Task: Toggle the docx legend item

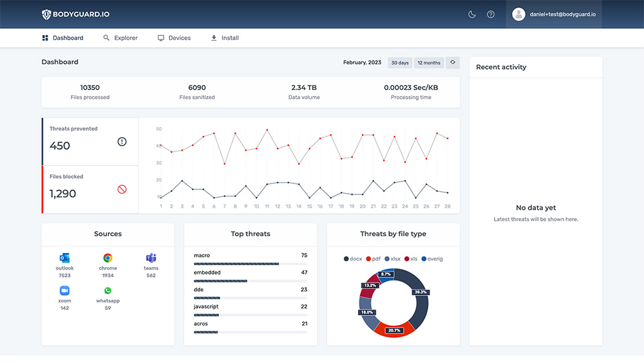Action: point(353,259)
